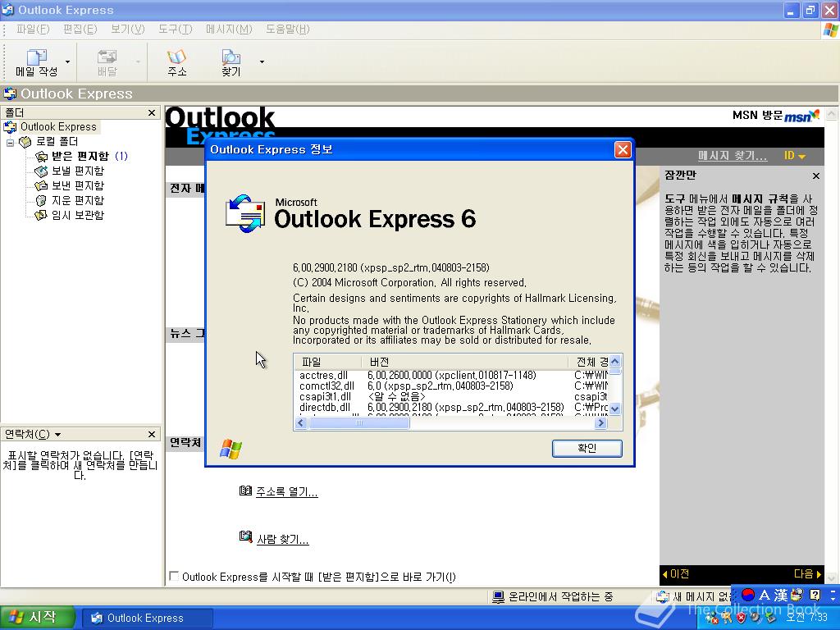Screen dimensions: 840x630
Task: Click the 받은 편지함 inbox icon
Action: pos(41,157)
